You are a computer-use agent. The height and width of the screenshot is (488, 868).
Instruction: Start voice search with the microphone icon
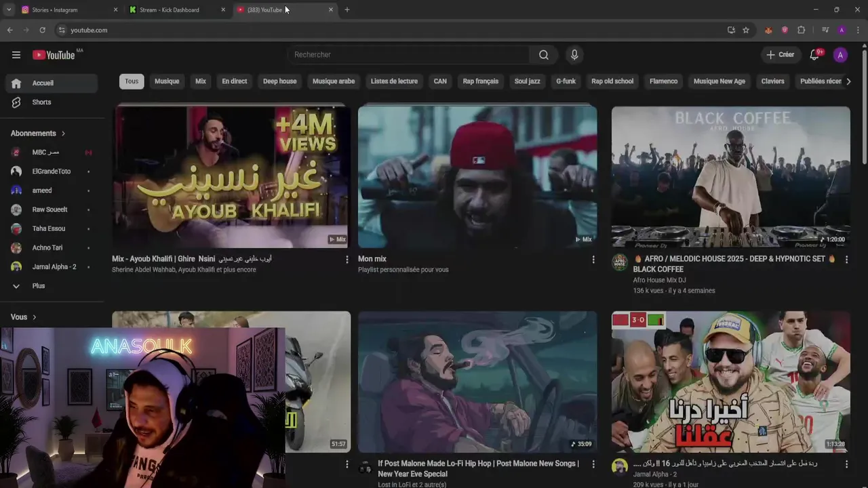tap(574, 55)
